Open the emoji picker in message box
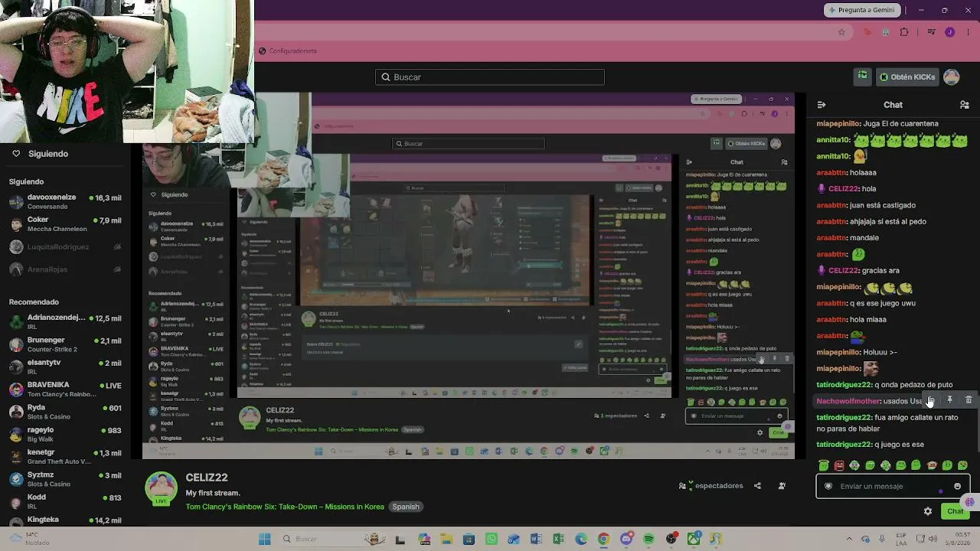This screenshot has height=551, width=980. click(x=957, y=486)
